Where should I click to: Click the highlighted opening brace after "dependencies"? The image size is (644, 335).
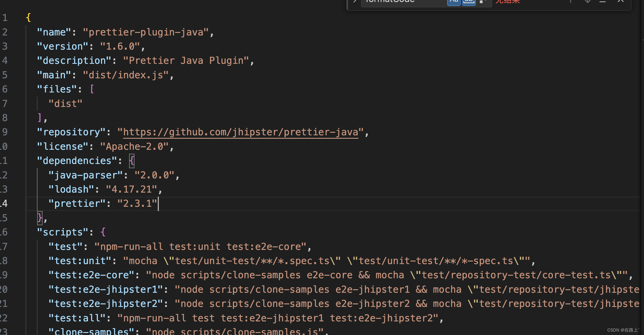[132, 161]
